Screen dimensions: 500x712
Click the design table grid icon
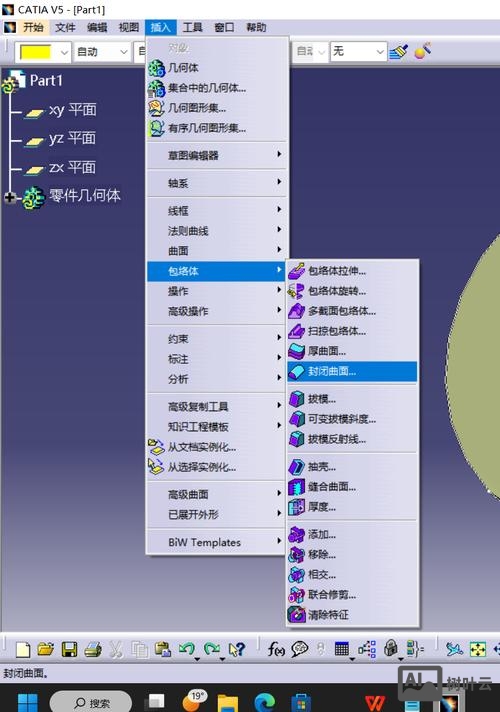pyautogui.click(x=342, y=649)
